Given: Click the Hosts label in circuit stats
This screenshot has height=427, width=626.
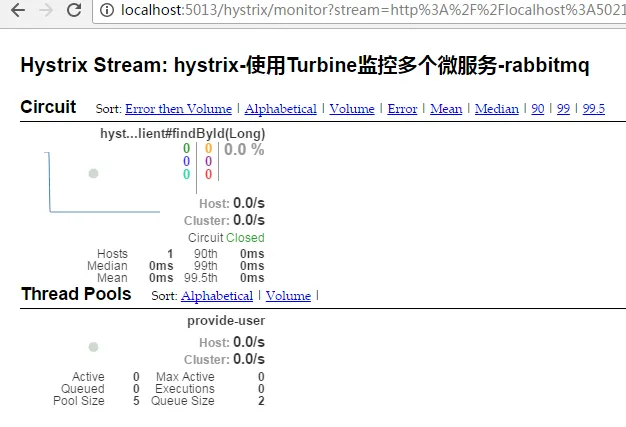Looking at the screenshot, I should tap(113, 254).
